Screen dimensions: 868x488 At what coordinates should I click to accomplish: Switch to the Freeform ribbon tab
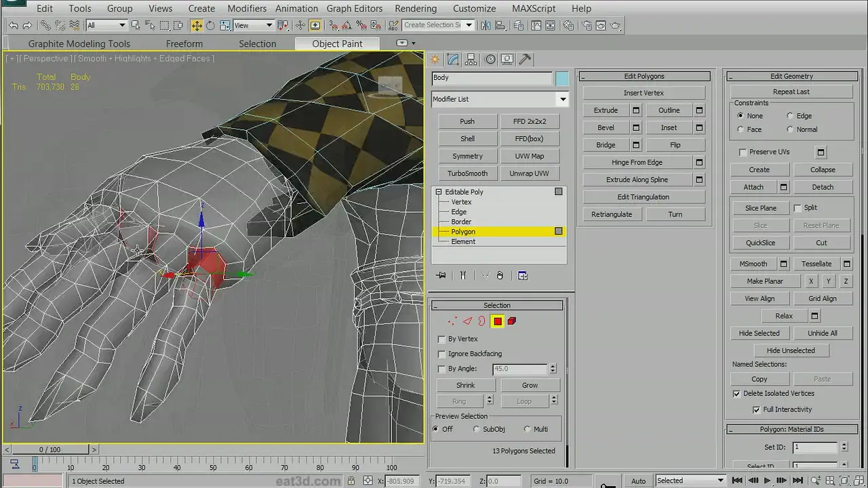(x=184, y=43)
